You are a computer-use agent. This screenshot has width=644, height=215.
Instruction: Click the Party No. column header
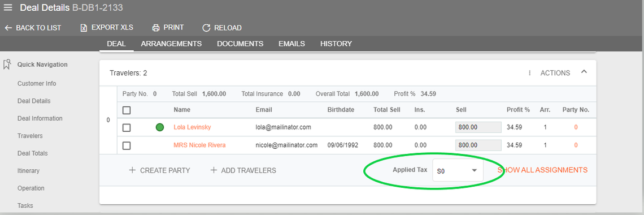[x=576, y=110]
